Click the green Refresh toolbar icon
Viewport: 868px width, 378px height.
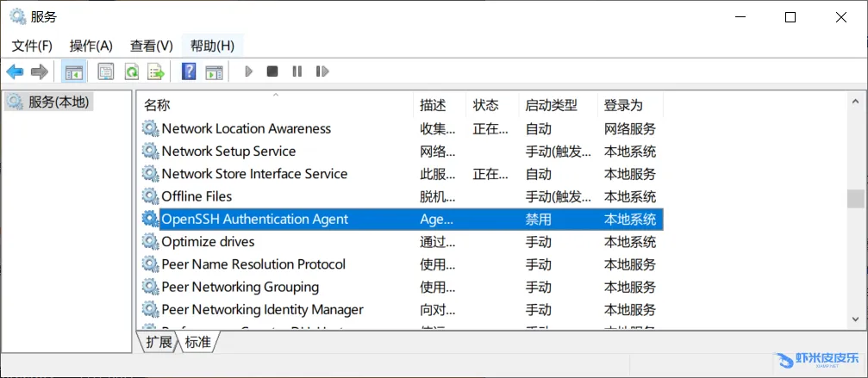coord(131,71)
